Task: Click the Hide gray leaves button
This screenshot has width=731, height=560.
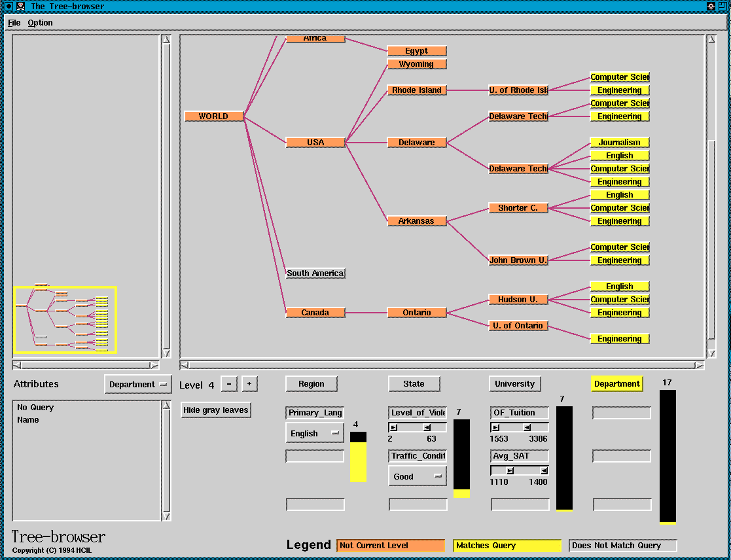Action: [215, 410]
